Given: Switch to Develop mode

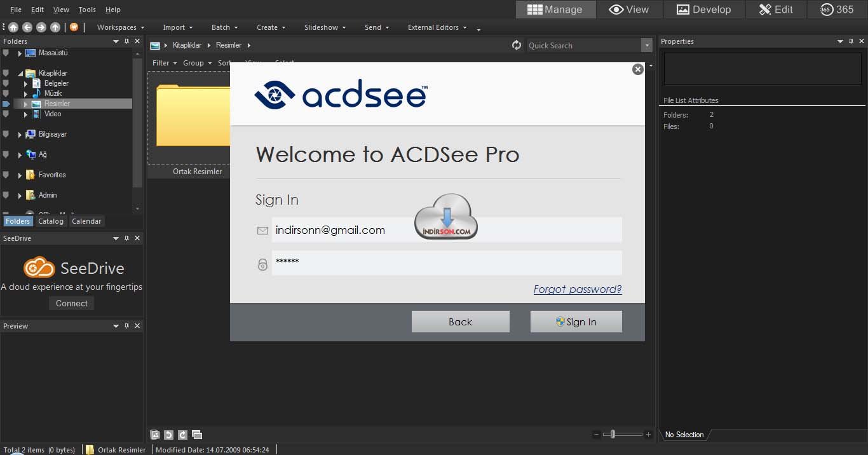Looking at the screenshot, I should [x=703, y=10].
